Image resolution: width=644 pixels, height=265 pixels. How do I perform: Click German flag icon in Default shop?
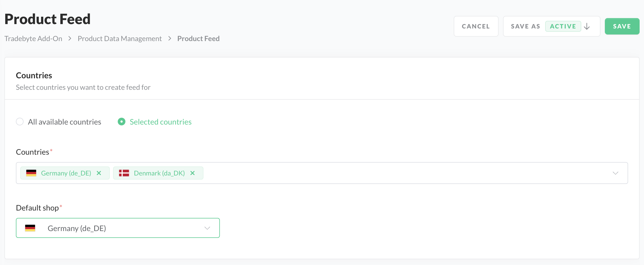click(x=30, y=228)
